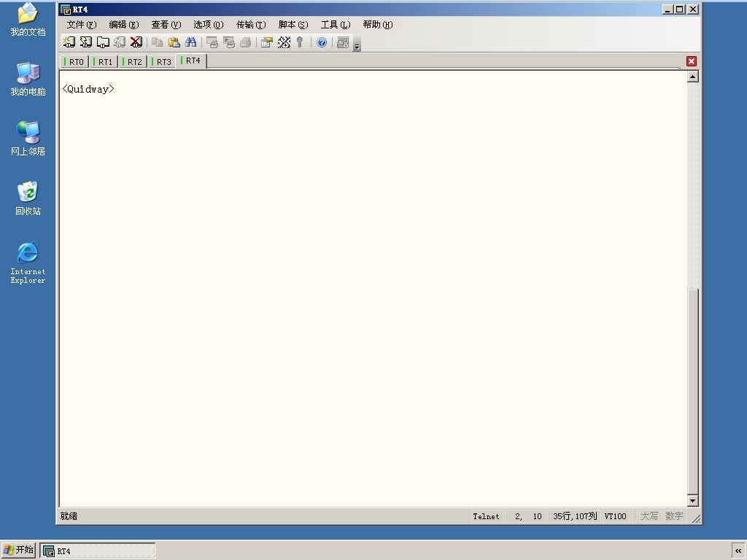Screen dimensions: 747x560
Task: Open 回收站 recycle bin icon
Action: coord(28,198)
